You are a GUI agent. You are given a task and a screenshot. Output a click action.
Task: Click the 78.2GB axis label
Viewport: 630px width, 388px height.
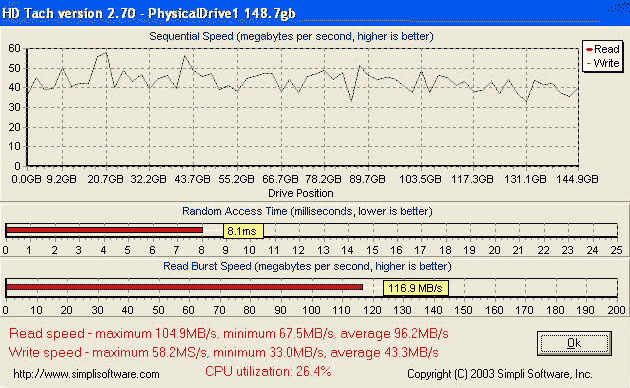click(x=323, y=179)
